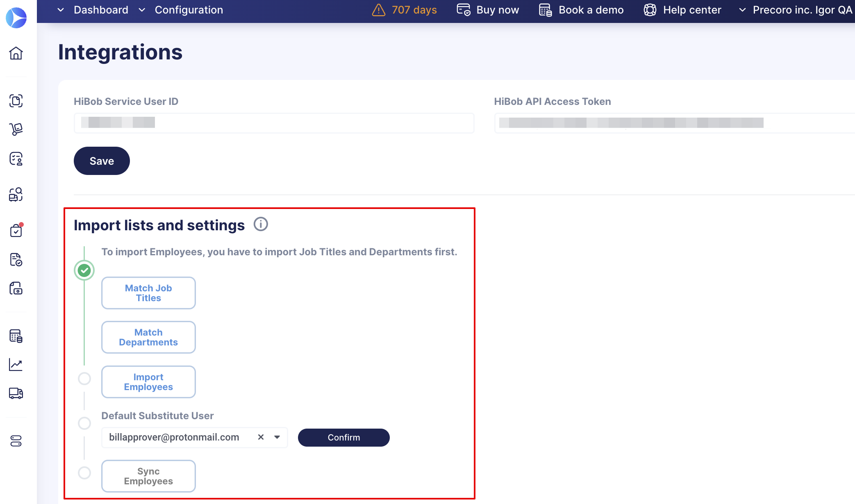This screenshot has width=855, height=504.
Task: Click the Precoro logo in top-left corner
Action: tap(16, 18)
